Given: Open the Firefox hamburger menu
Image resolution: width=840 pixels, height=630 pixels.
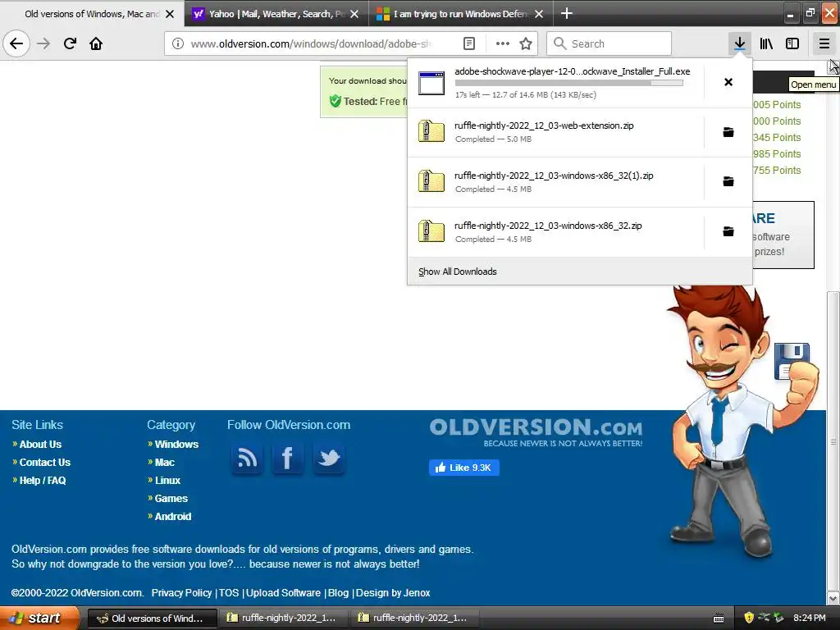Looking at the screenshot, I should 824,43.
